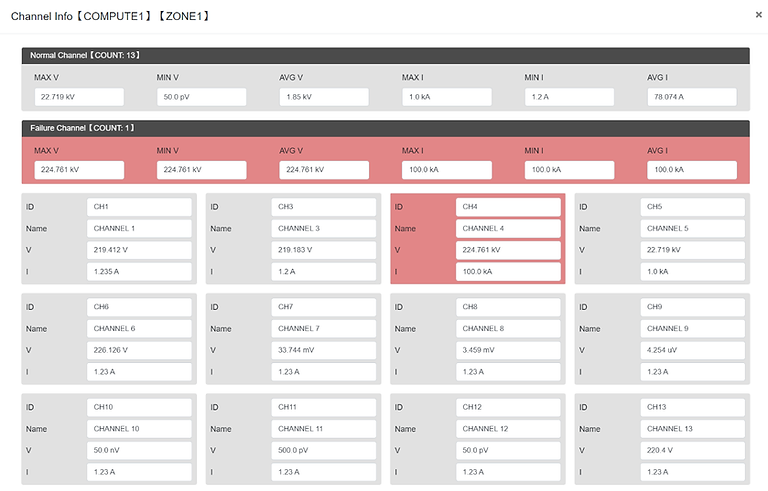
Task: Select the name field CHANNEL 3
Action: [x=324, y=228]
